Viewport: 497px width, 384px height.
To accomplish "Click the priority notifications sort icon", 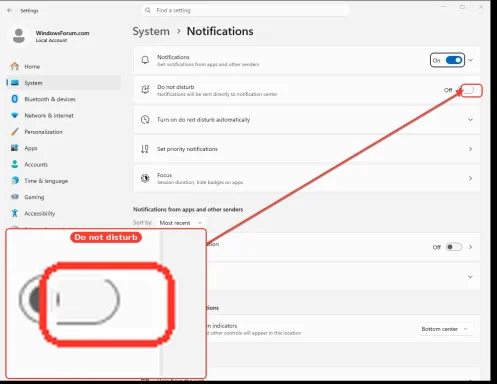I will [145, 149].
